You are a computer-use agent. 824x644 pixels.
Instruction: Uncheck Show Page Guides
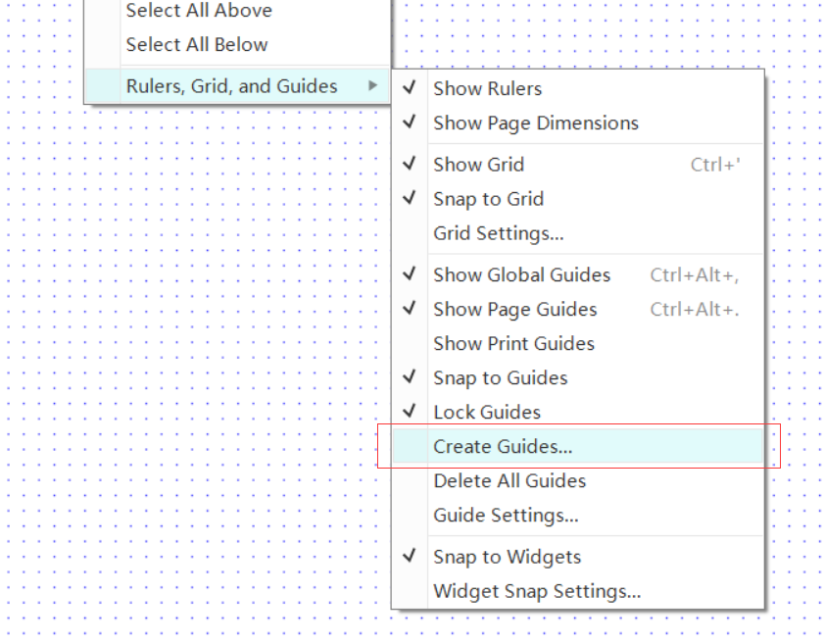pos(514,310)
